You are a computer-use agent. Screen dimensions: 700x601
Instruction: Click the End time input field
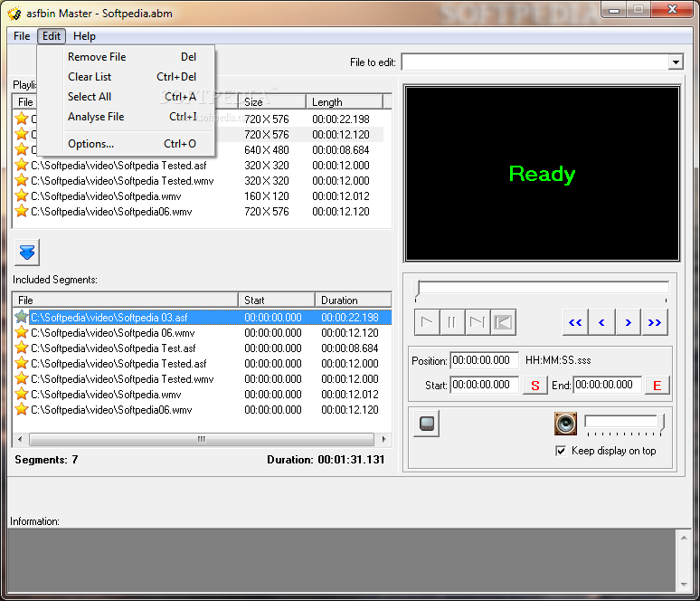[607, 385]
